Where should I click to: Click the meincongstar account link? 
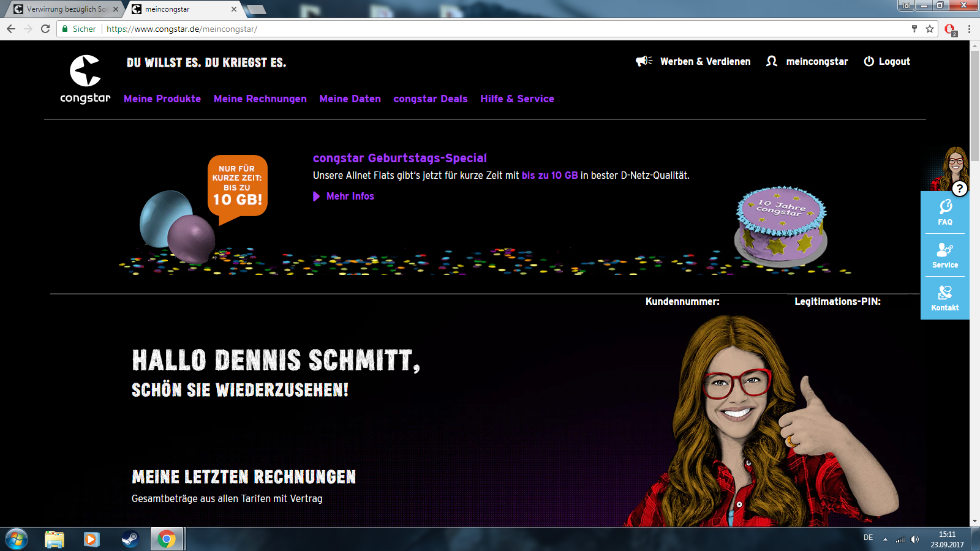[x=816, y=61]
